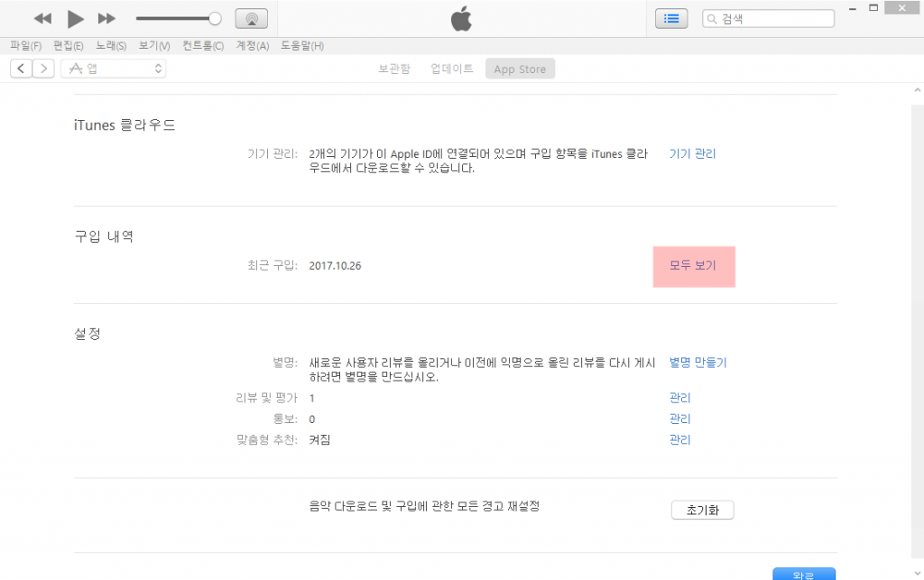This screenshot has height=580, width=924.
Task: Click the fast forward next icon
Action: 106,18
